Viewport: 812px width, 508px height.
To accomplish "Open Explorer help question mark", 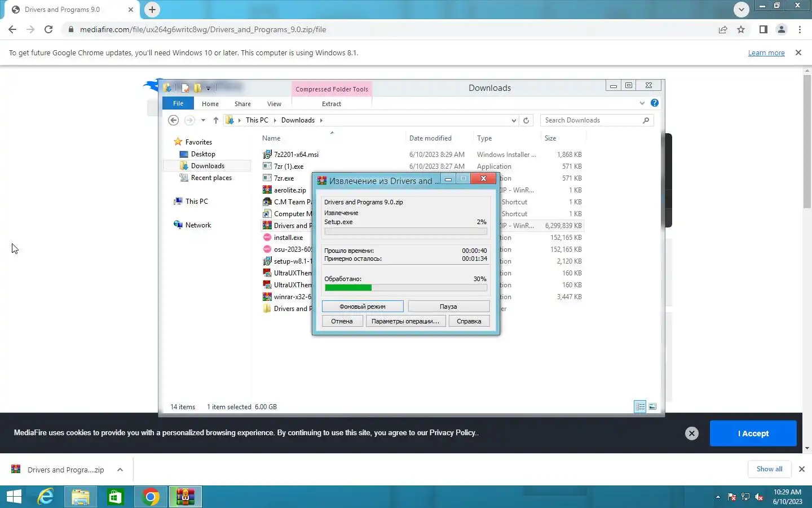I will [x=654, y=103].
